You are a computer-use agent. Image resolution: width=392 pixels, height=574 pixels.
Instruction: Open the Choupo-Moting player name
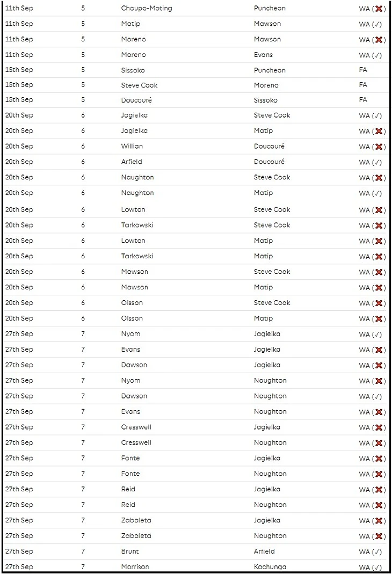click(146, 9)
